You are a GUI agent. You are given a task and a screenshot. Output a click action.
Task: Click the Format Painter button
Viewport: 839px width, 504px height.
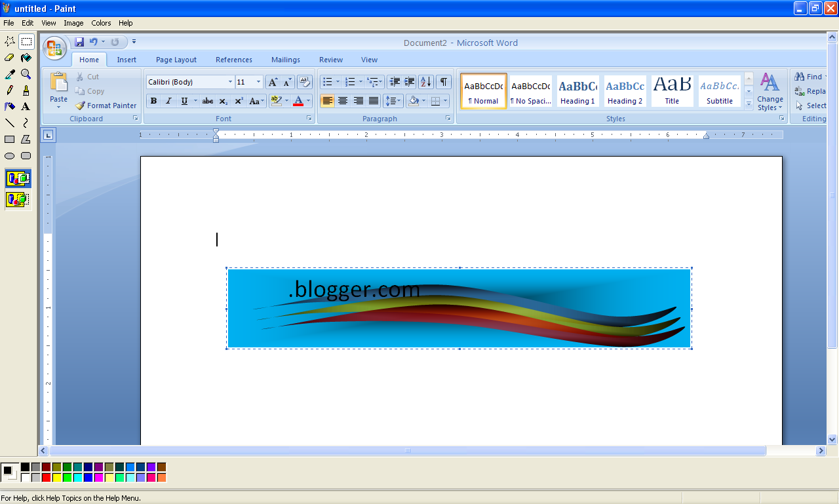click(x=106, y=106)
